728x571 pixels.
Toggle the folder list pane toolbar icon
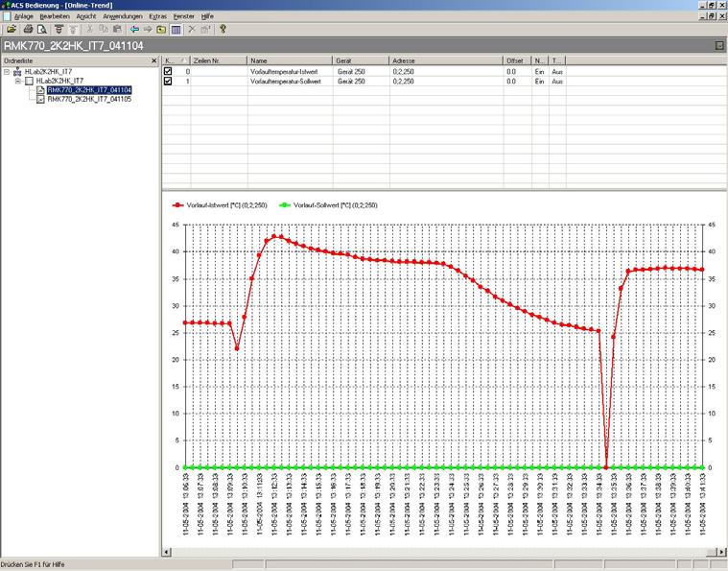[176, 30]
